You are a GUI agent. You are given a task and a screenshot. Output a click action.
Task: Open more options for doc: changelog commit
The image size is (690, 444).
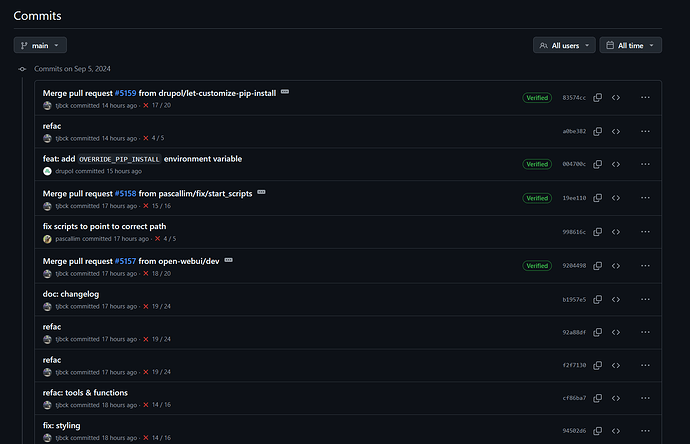[x=645, y=300]
